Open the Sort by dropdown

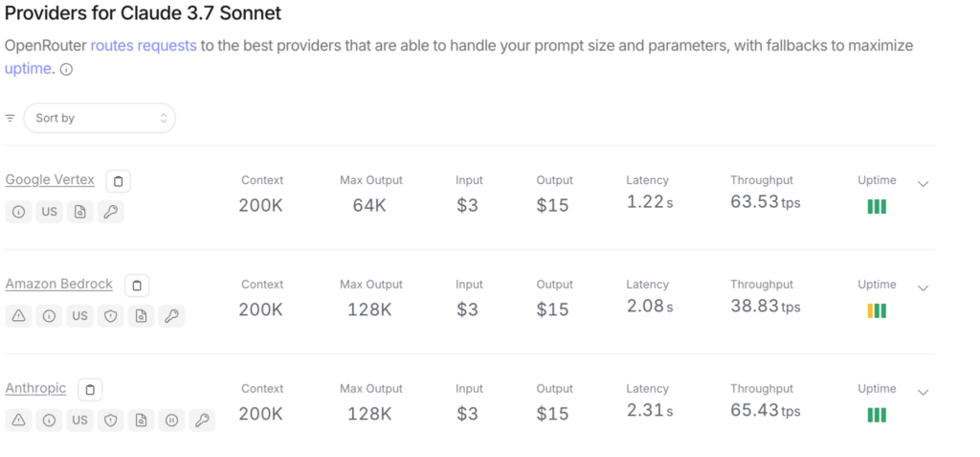(x=100, y=118)
